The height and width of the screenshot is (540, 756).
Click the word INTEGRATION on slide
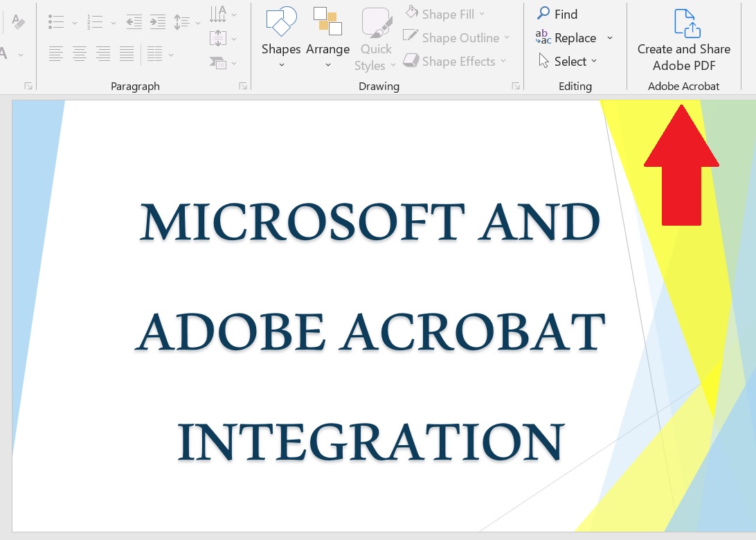tap(370, 442)
